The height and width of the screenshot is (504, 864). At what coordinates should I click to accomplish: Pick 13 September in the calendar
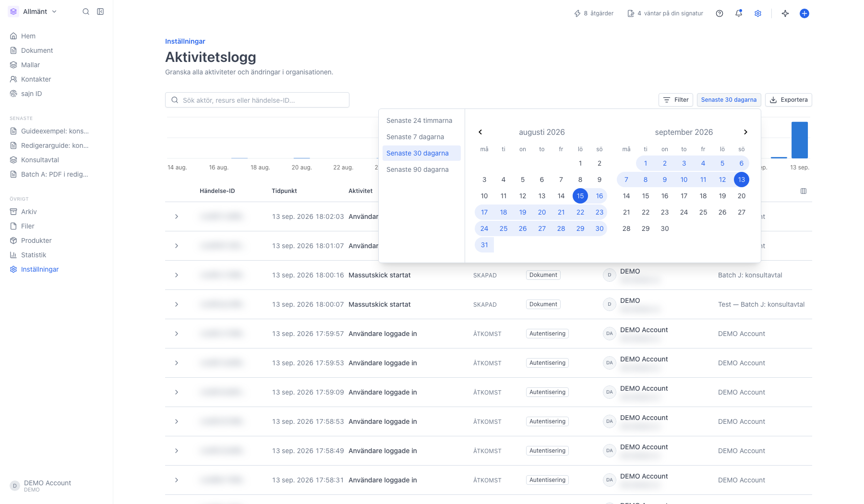coord(742,180)
